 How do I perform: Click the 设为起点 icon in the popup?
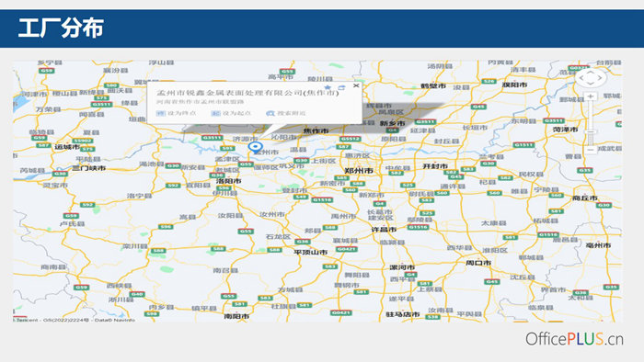[x=215, y=113]
